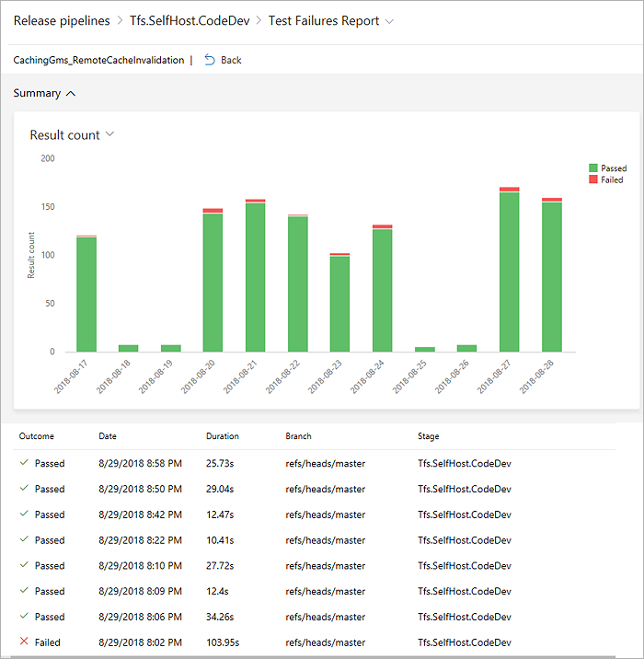This screenshot has width=644, height=659.
Task: Open the Result count dropdown
Action: pos(109,134)
